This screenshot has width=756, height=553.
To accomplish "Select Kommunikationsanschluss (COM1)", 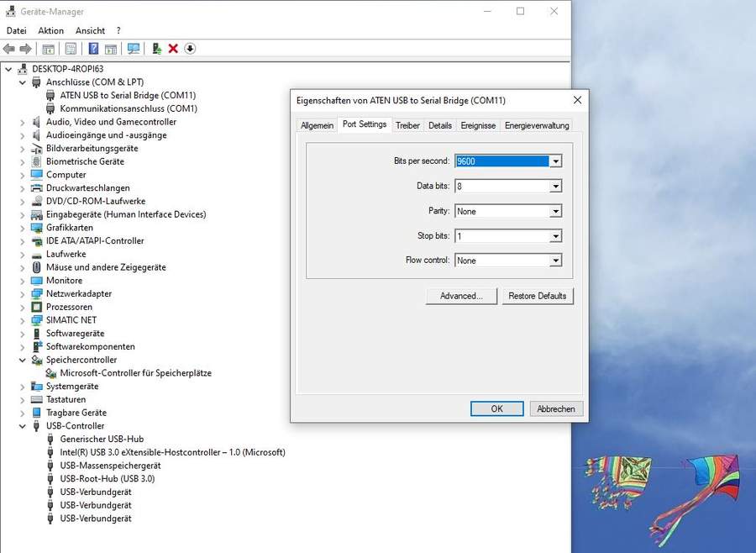I will 129,108.
